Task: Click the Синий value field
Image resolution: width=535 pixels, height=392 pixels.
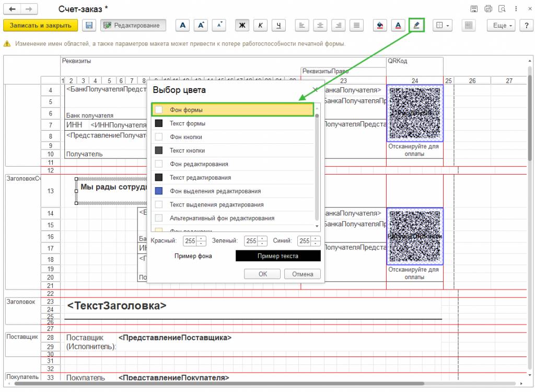Action: coord(305,241)
